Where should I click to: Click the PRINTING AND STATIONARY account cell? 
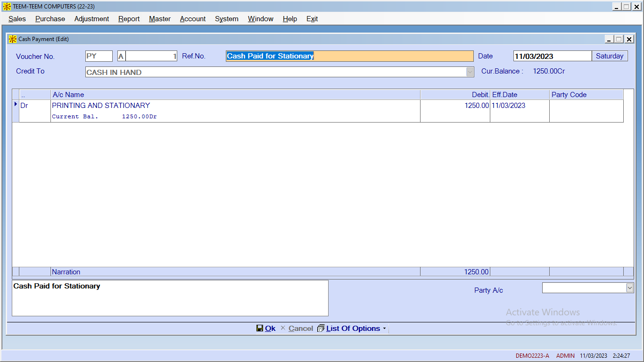pos(235,106)
